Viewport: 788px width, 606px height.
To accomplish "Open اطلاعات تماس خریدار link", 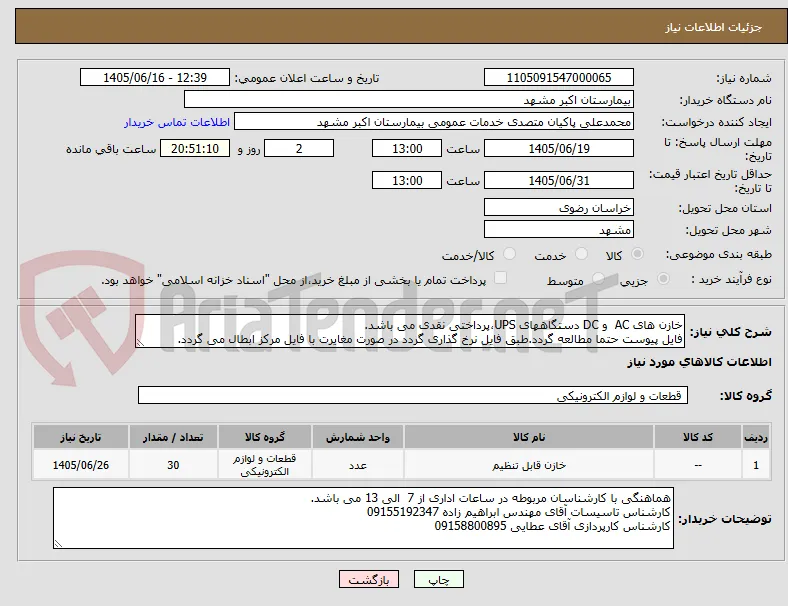I will [x=177, y=122].
